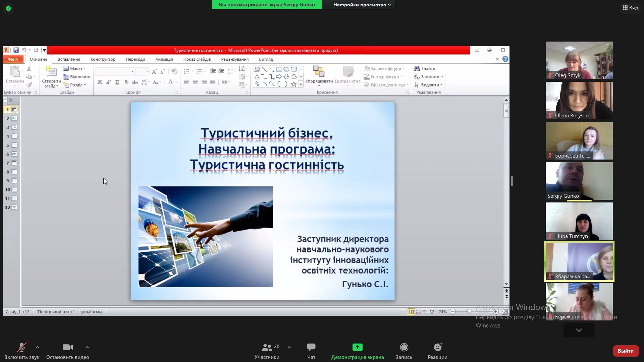Click Остановить видео button
This screenshot has height=362, width=644.
tap(67, 351)
